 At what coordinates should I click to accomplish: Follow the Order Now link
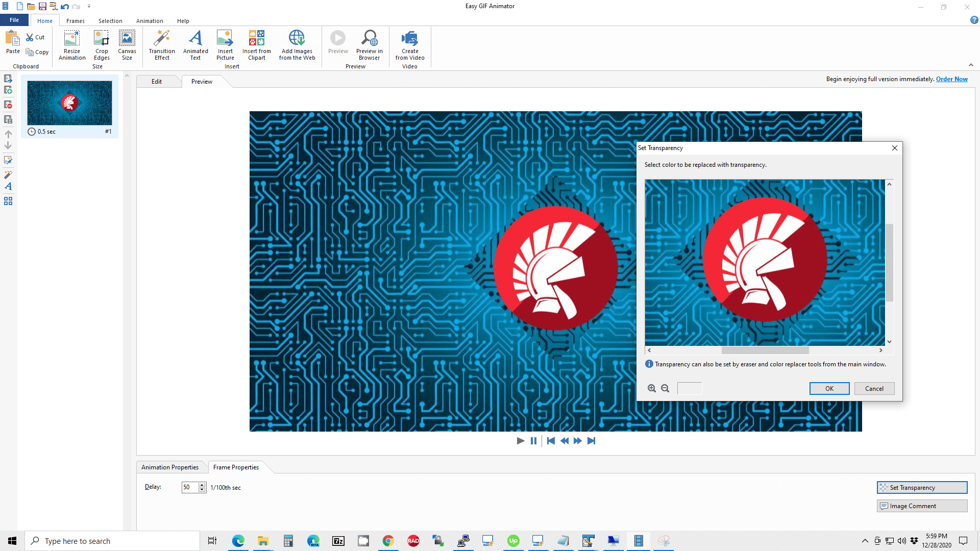pyautogui.click(x=952, y=79)
